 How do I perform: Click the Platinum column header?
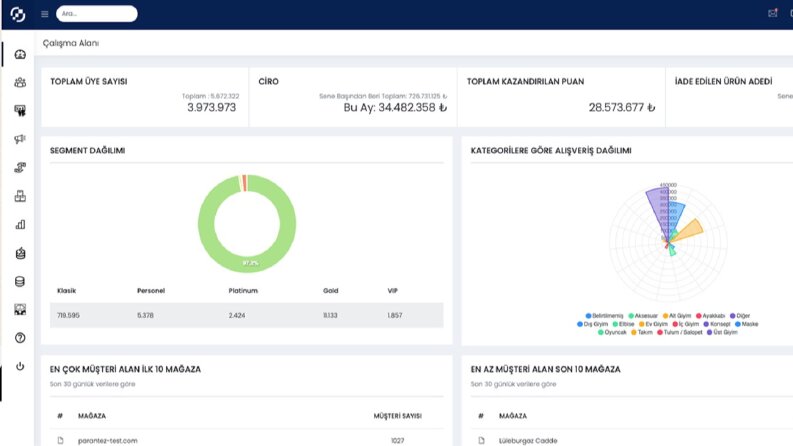pos(243,291)
